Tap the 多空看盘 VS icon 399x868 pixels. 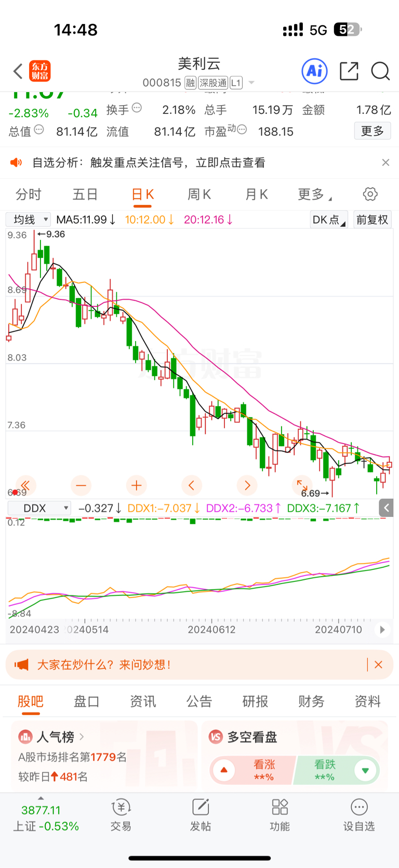[216, 737]
